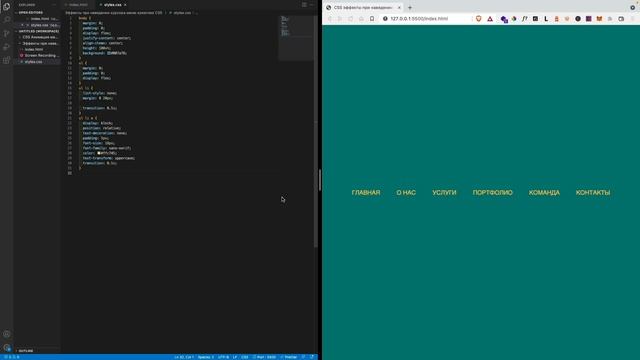Click the browser home button
The width and height of the screenshot is (640, 360).
tap(361, 19)
